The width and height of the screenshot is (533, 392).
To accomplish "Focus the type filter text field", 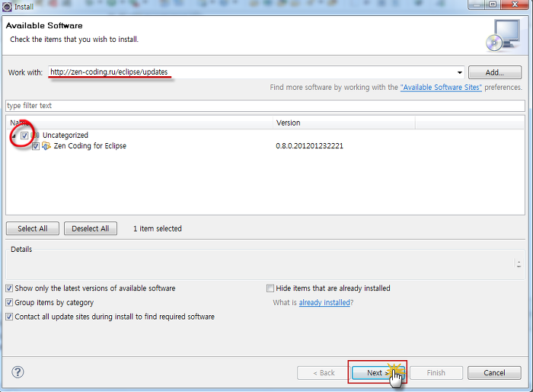I will coord(265,106).
